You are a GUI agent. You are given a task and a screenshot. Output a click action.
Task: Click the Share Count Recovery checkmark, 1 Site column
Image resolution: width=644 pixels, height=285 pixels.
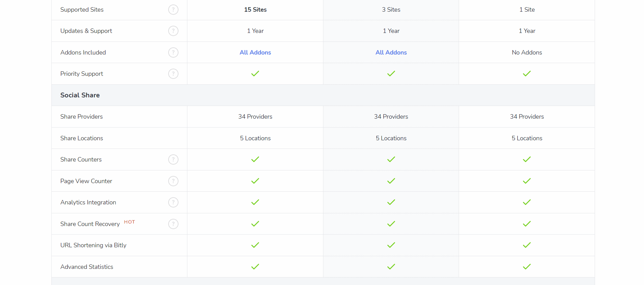(527, 224)
